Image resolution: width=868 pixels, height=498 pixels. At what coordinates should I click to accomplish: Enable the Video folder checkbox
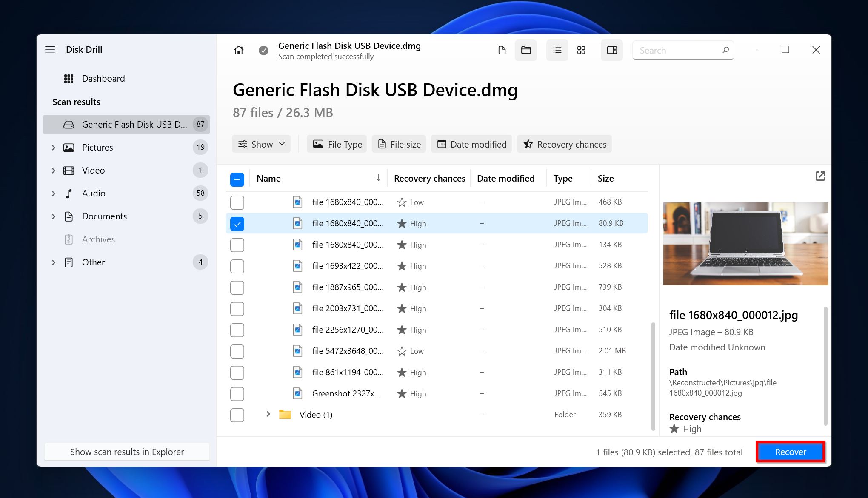click(x=237, y=415)
